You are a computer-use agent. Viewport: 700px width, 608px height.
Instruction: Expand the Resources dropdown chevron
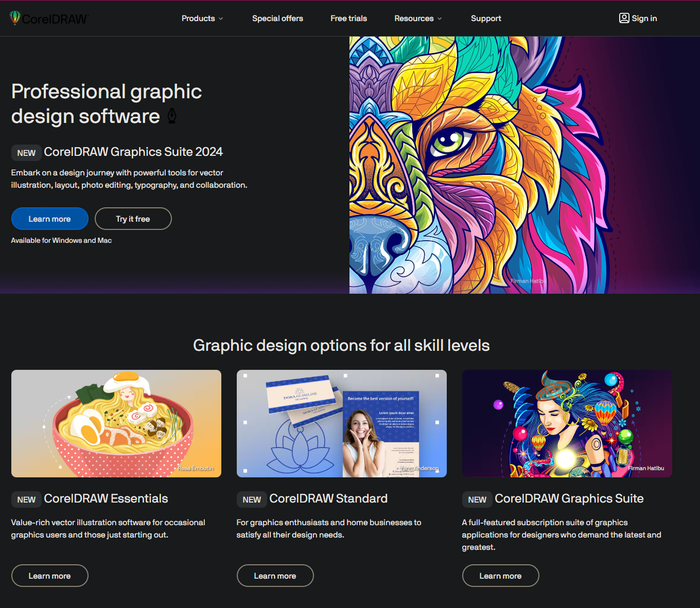coord(440,19)
